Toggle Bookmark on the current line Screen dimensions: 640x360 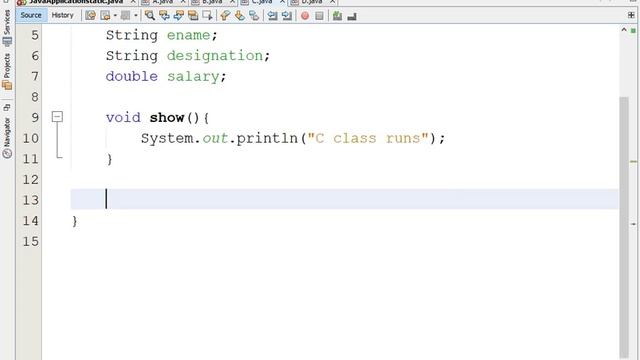(253, 16)
